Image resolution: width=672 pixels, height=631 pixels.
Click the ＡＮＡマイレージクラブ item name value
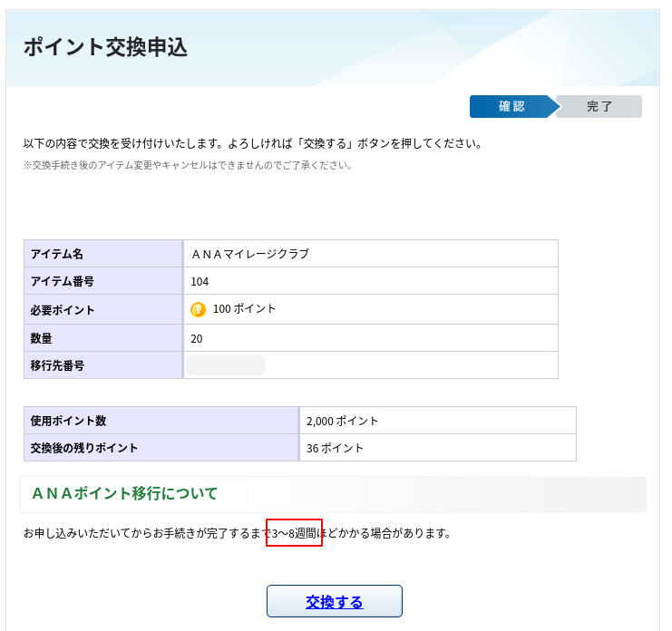[250, 254]
